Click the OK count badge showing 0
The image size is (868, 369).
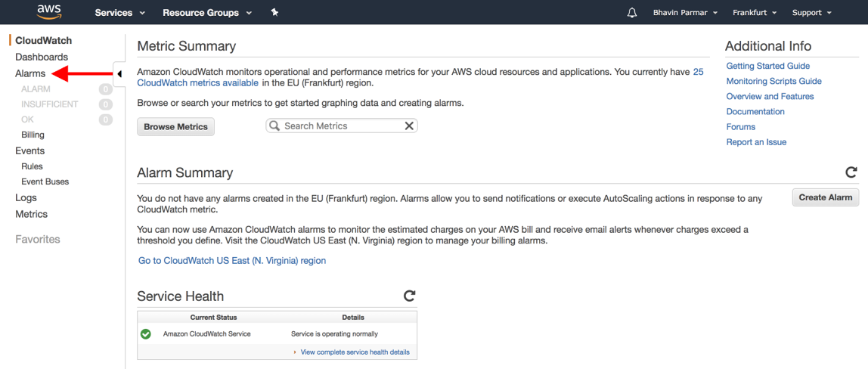coord(106,119)
